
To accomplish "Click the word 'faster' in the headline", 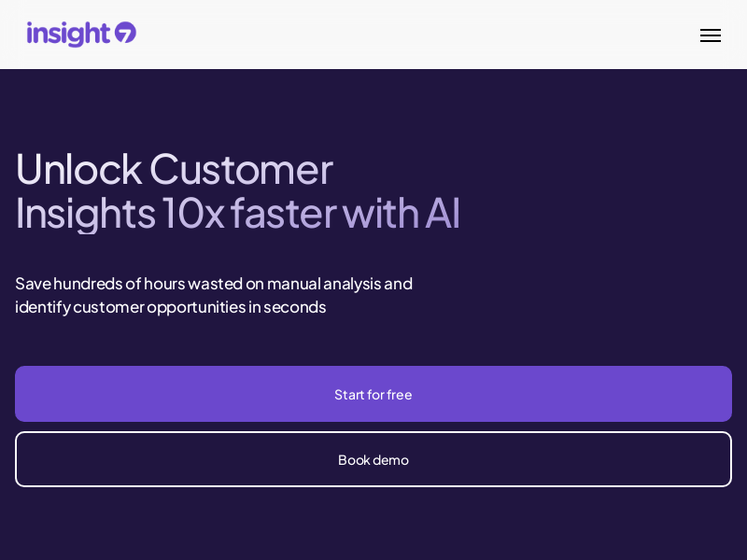I will (x=284, y=213).
